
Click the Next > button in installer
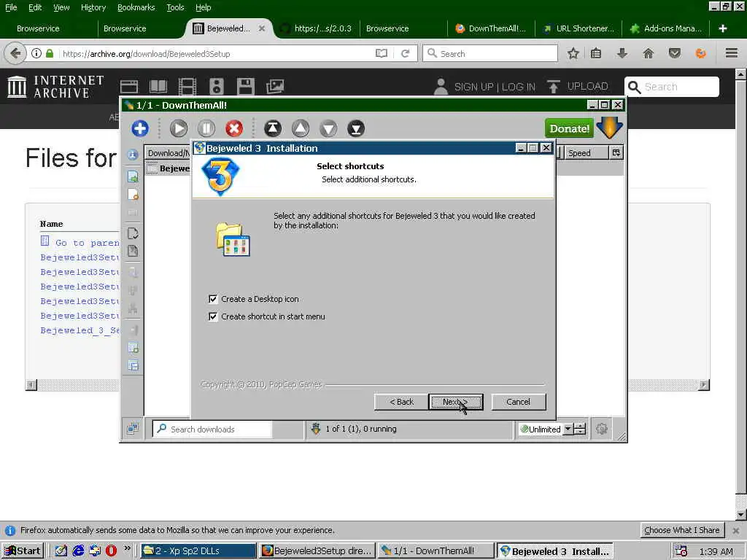(455, 402)
